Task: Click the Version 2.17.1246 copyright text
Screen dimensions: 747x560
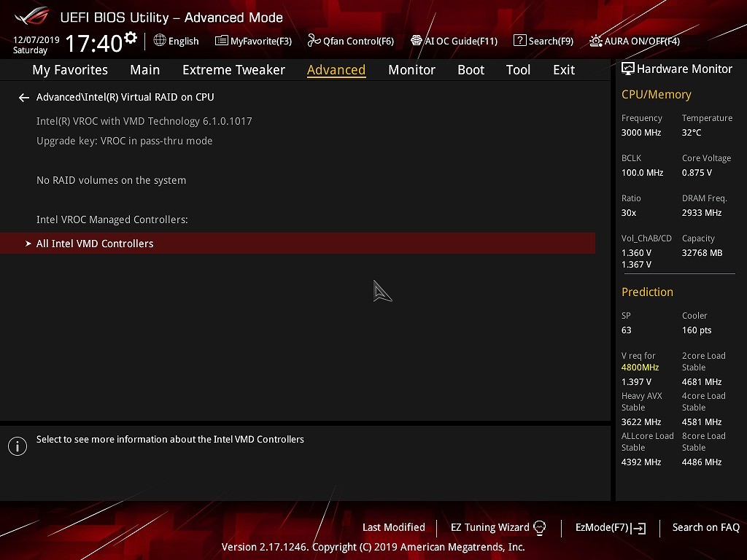Action: (373, 547)
